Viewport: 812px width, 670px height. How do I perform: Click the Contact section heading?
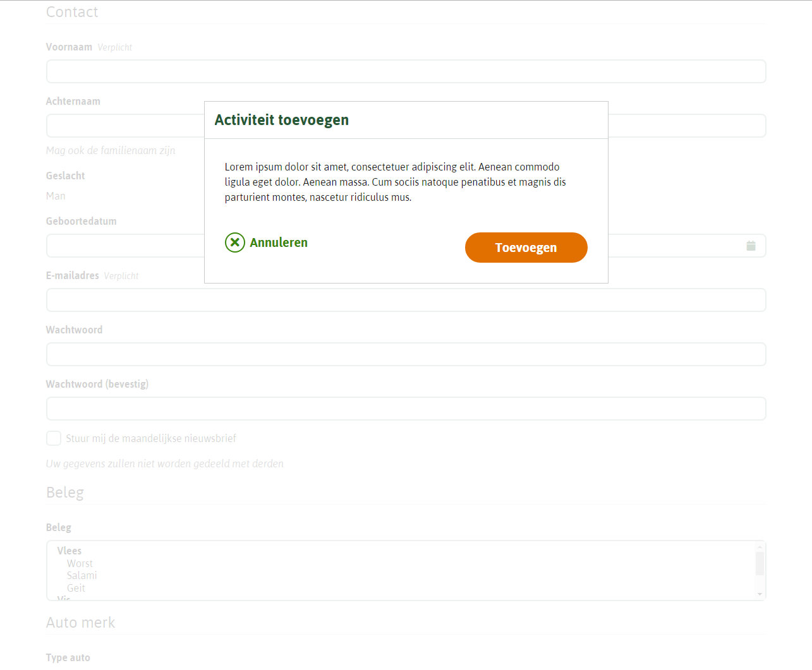coord(71,11)
